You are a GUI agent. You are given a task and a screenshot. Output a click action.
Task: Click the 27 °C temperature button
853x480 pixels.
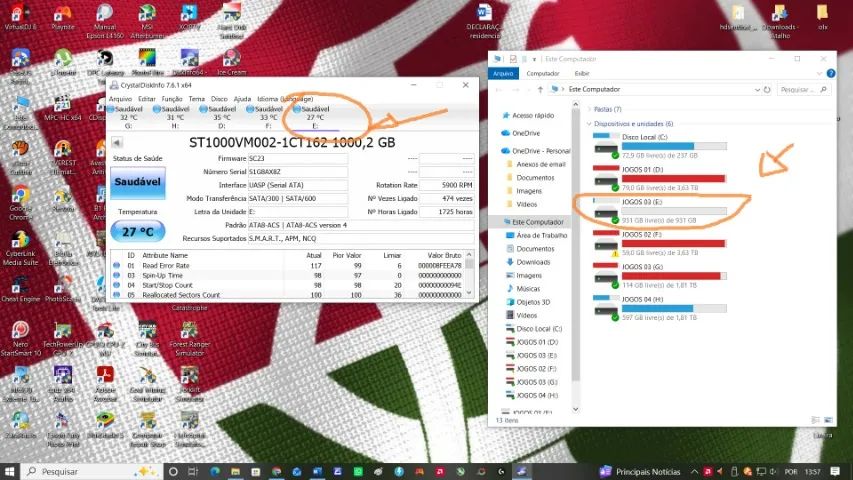[138, 232]
